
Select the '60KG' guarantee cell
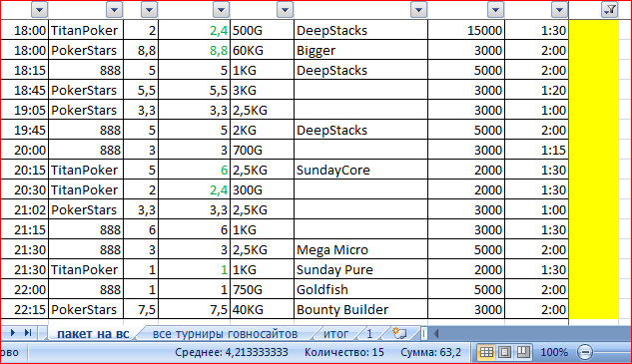coord(262,50)
